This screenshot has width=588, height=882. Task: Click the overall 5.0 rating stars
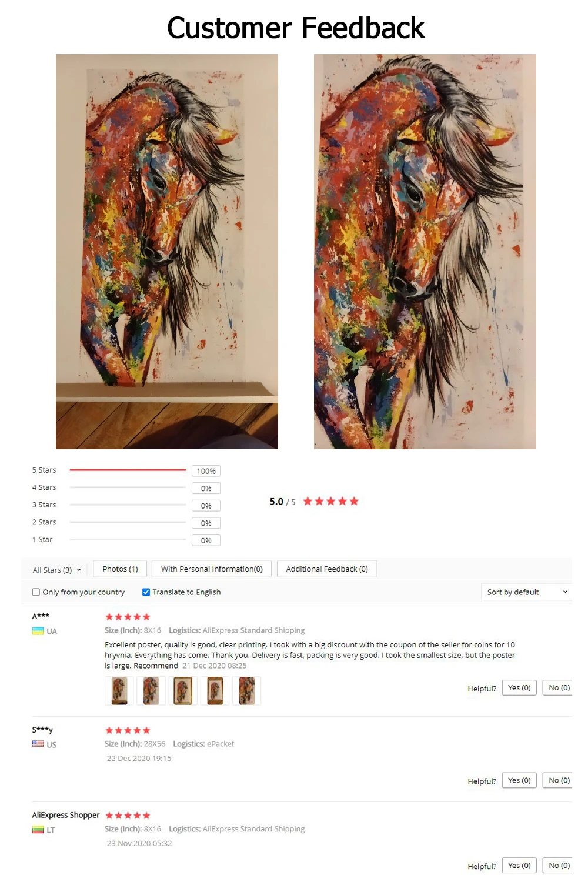coord(330,501)
